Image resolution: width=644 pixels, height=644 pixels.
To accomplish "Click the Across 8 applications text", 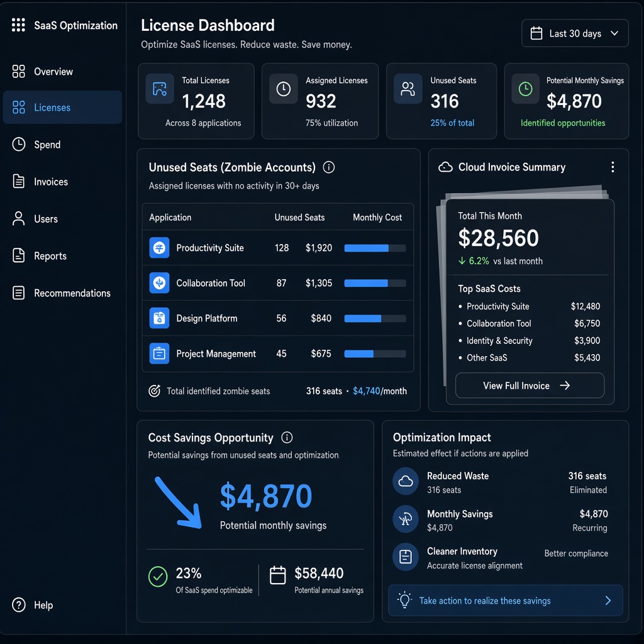I will (203, 123).
